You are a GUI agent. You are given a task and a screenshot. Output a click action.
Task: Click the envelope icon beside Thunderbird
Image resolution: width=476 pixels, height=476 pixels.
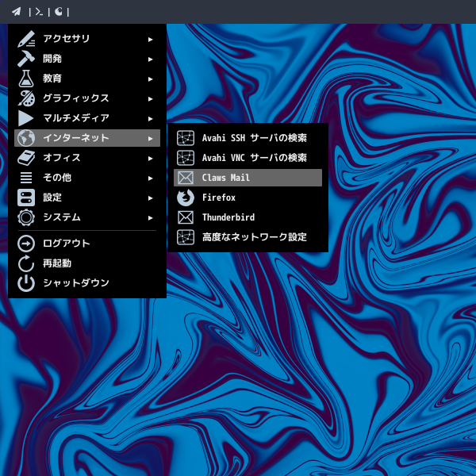(x=186, y=217)
